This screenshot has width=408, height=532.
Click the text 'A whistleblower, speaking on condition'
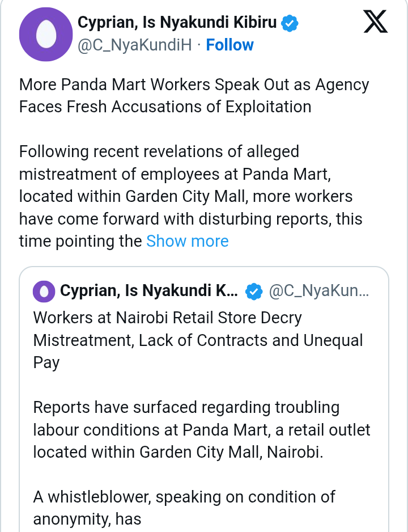[x=184, y=497]
